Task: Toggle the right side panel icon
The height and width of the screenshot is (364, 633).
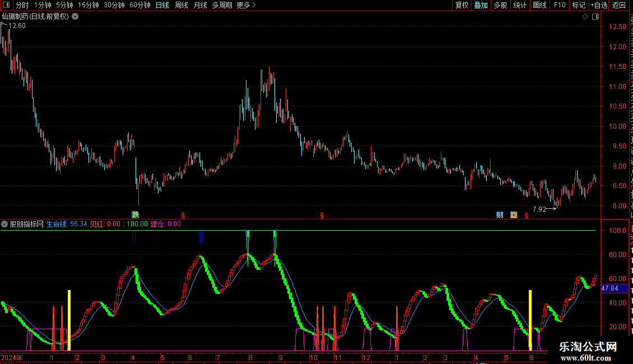Action: tap(595, 17)
